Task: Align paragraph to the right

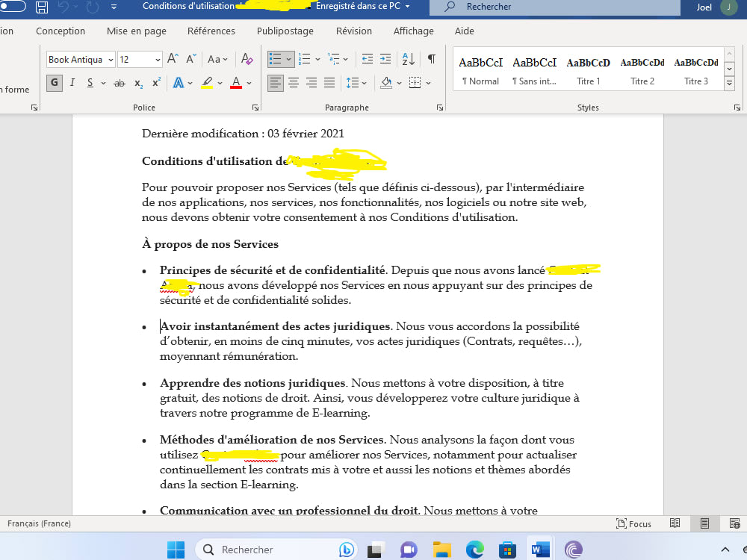Action: click(x=311, y=83)
